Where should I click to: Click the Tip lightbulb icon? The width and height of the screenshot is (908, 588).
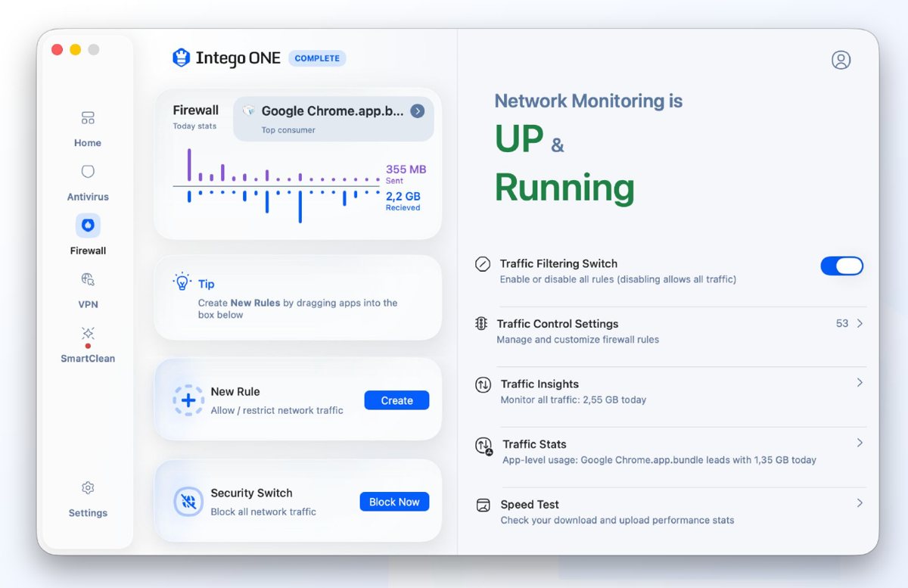182,282
